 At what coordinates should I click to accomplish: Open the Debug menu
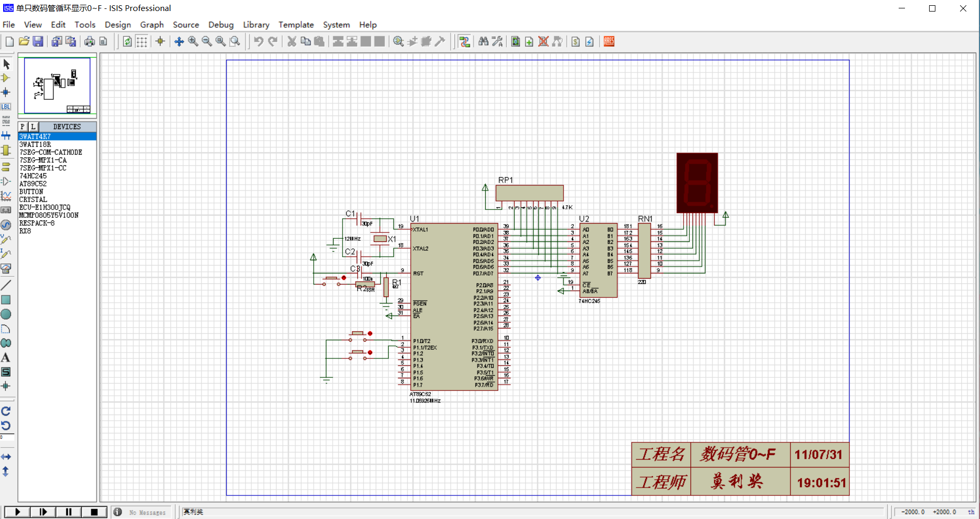click(220, 25)
